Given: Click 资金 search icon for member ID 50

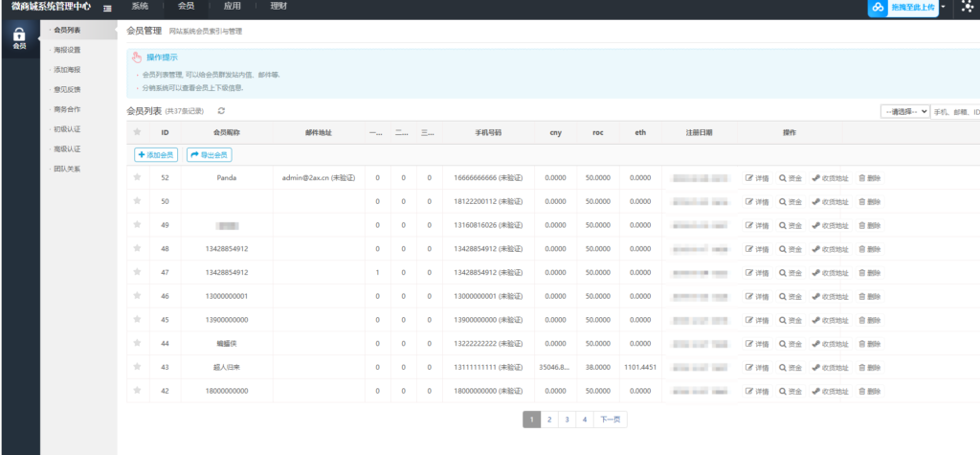Looking at the screenshot, I should click(x=791, y=201).
